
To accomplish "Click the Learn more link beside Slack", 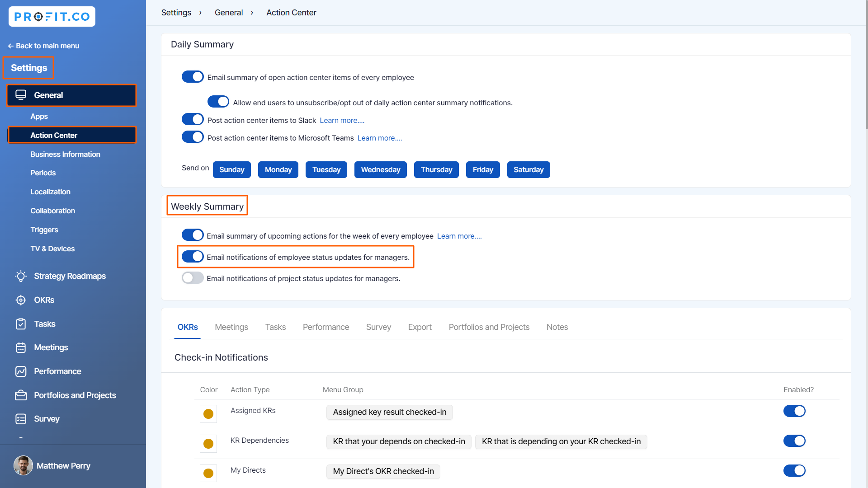I will pyautogui.click(x=342, y=120).
